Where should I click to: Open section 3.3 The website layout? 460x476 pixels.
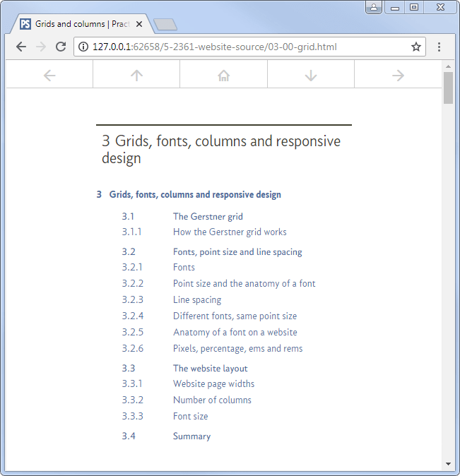tap(184, 368)
